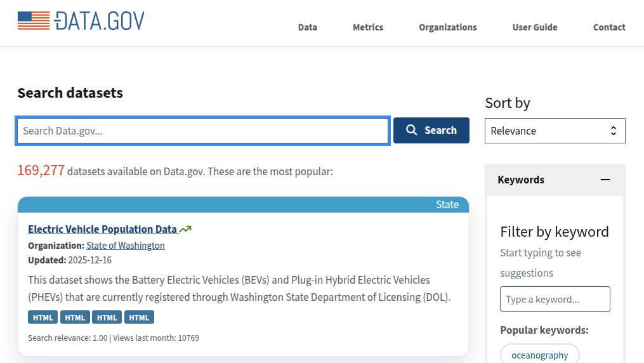Click the second HTML resource badge
The height and width of the screenshot is (363, 644).
[x=75, y=317]
